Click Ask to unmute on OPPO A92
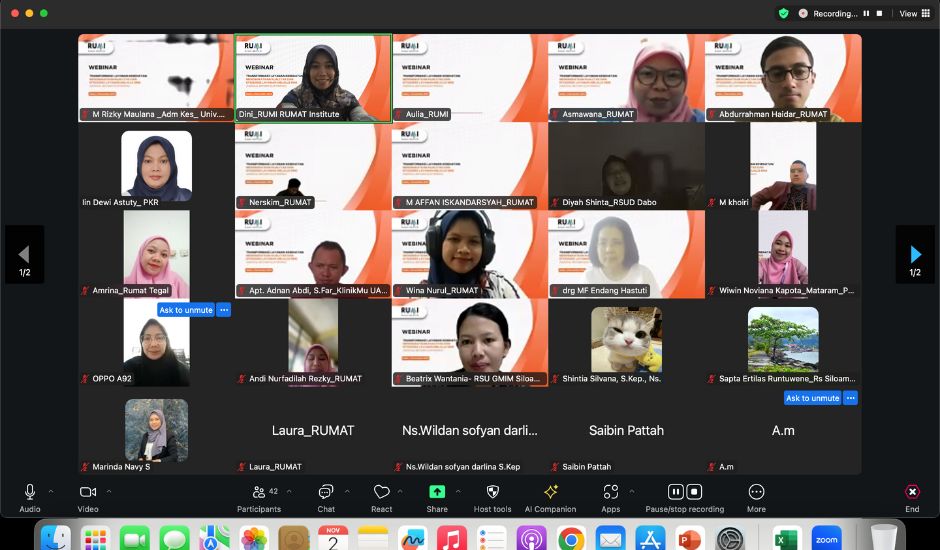The width and height of the screenshot is (940, 550). point(186,310)
